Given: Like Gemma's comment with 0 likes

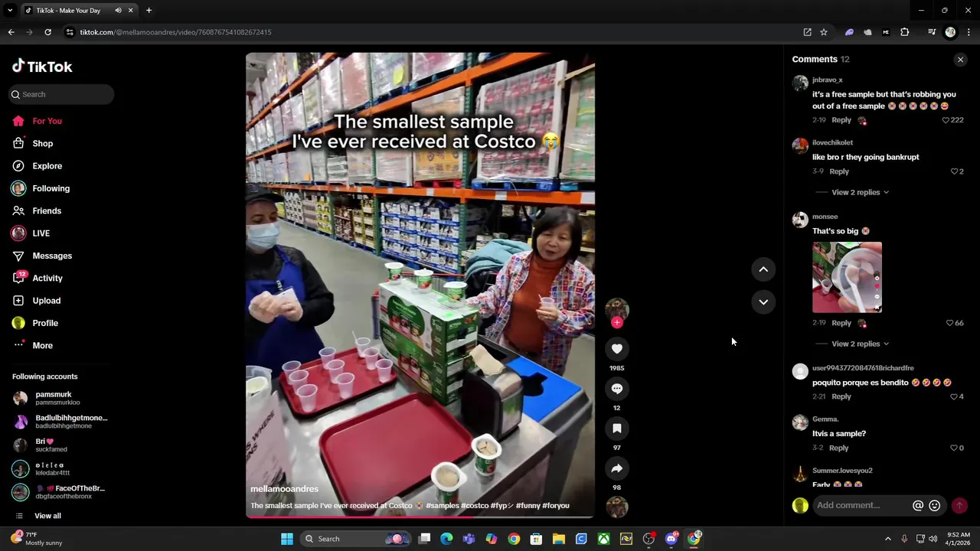Looking at the screenshot, I should point(955,448).
